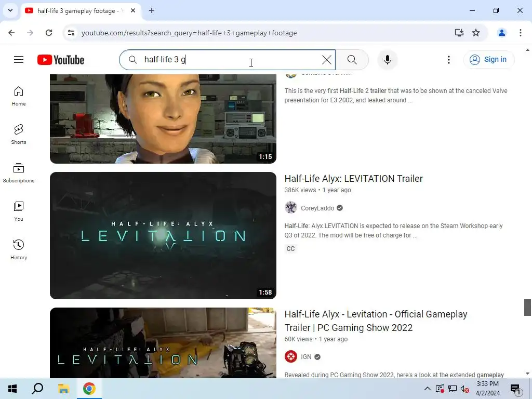Open Chrome's three-dot menu
This screenshot has width=532, height=399.
coord(521,33)
